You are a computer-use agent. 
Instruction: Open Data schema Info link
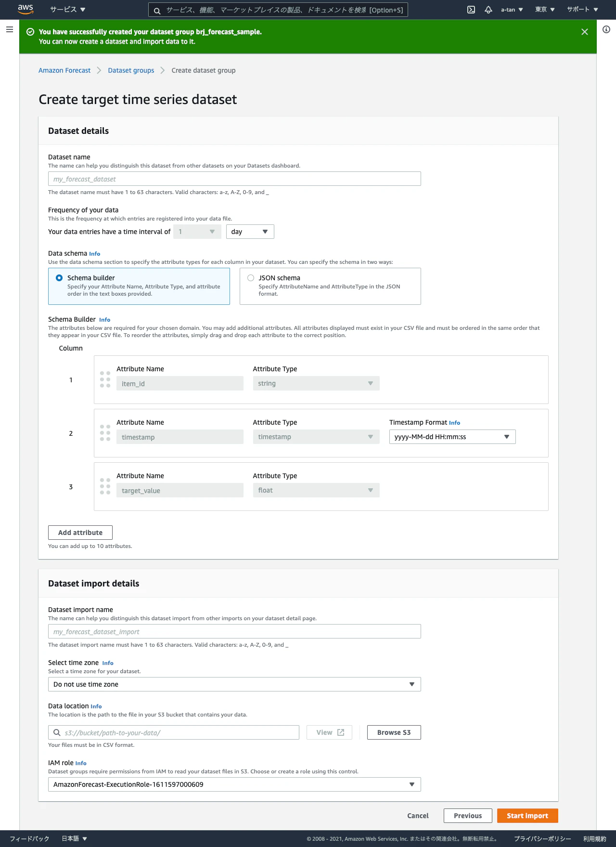[x=95, y=254]
